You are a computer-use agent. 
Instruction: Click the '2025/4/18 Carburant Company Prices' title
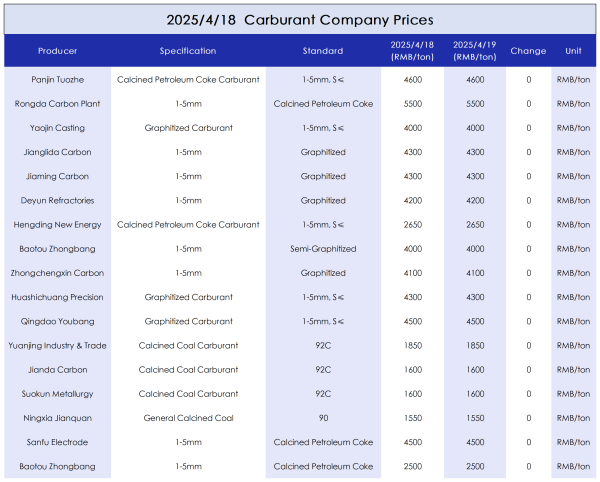pos(300,20)
